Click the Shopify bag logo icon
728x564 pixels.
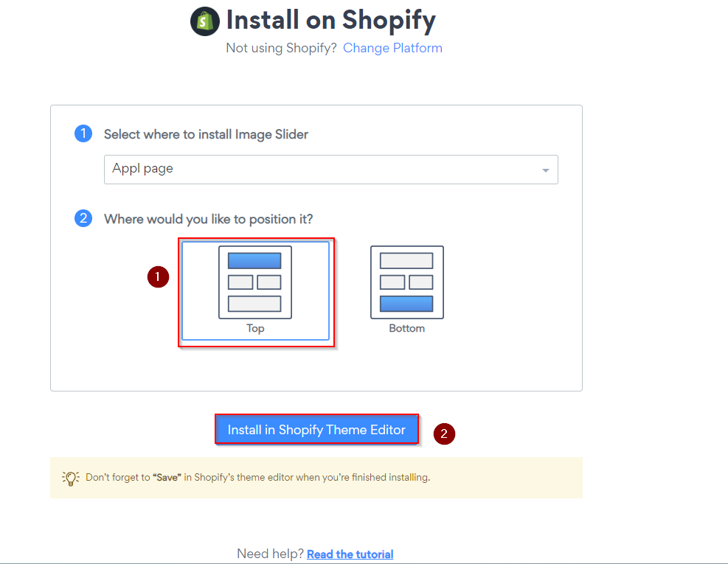click(205, 21)
